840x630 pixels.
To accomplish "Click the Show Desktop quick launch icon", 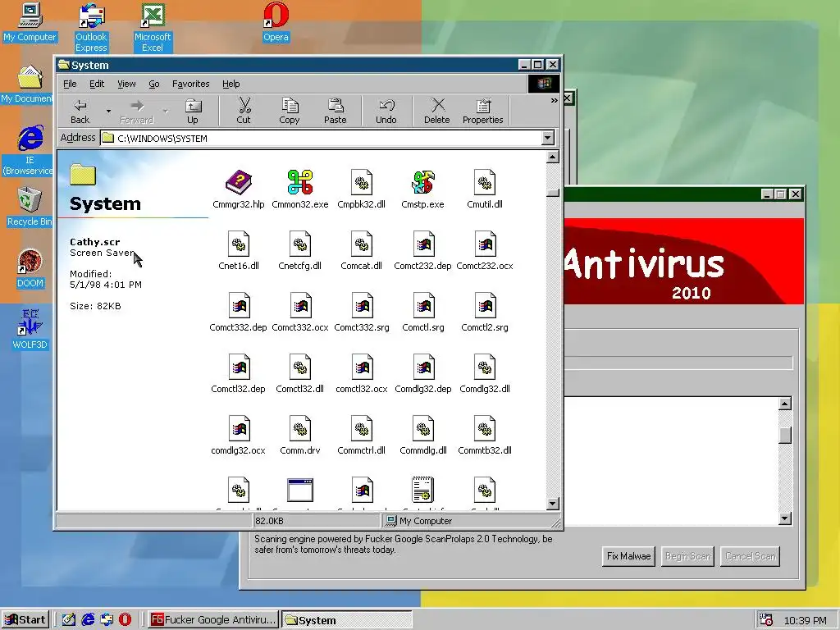I will tap(69, 620).
